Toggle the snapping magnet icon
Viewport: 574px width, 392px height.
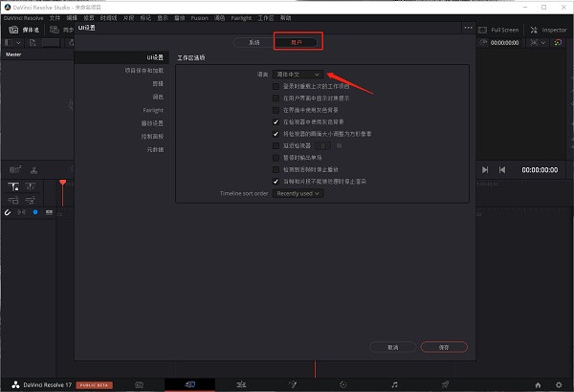coord(8,212)
